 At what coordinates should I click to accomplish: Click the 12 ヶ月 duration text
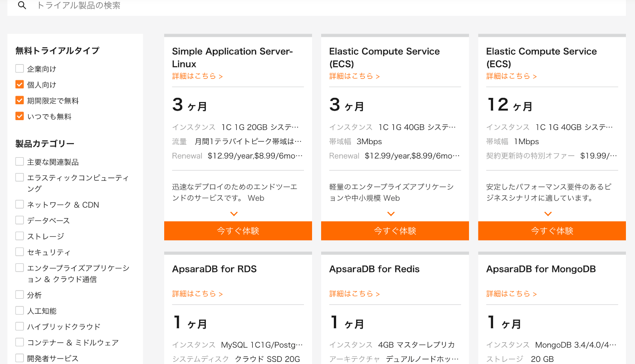coord(509,105)
